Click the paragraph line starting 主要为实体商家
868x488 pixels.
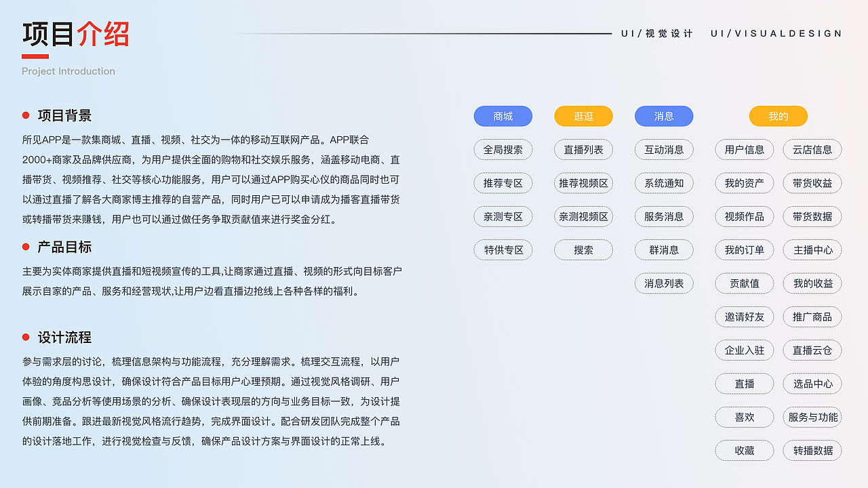212,272
